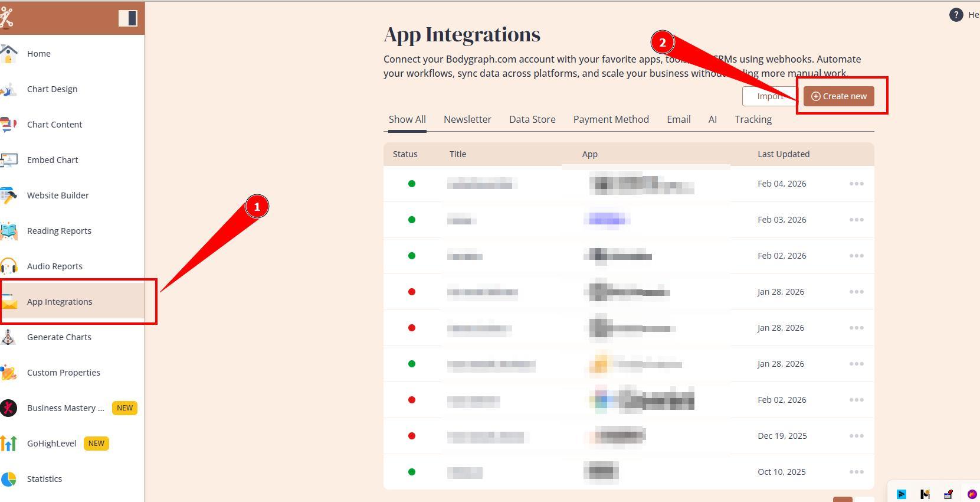Open GoHighLevel arrows icon
The height and width of the screenshot is (502, 980).
tap(8, 444)
